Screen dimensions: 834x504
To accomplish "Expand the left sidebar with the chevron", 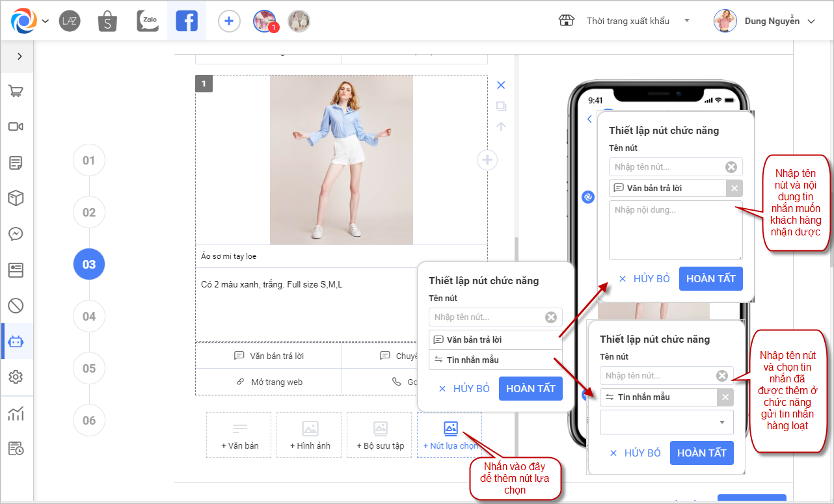I will pyautogui.click(x=20, y=56).
